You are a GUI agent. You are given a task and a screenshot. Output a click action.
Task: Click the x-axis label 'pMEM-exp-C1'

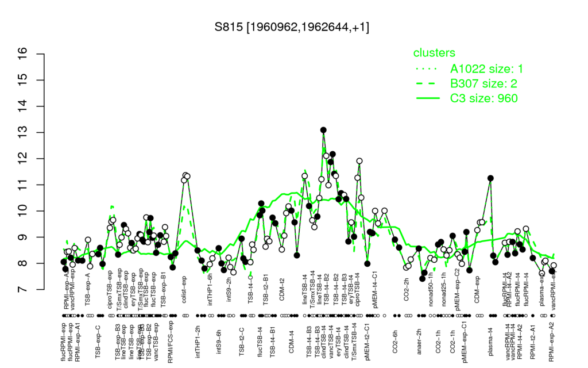tap(465, 341)
